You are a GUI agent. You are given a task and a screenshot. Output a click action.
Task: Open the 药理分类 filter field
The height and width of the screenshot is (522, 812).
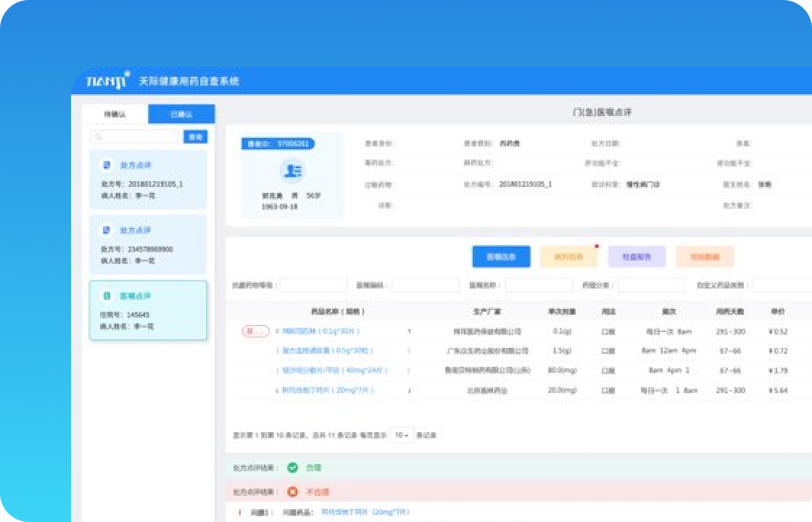[x=652, y=286]
